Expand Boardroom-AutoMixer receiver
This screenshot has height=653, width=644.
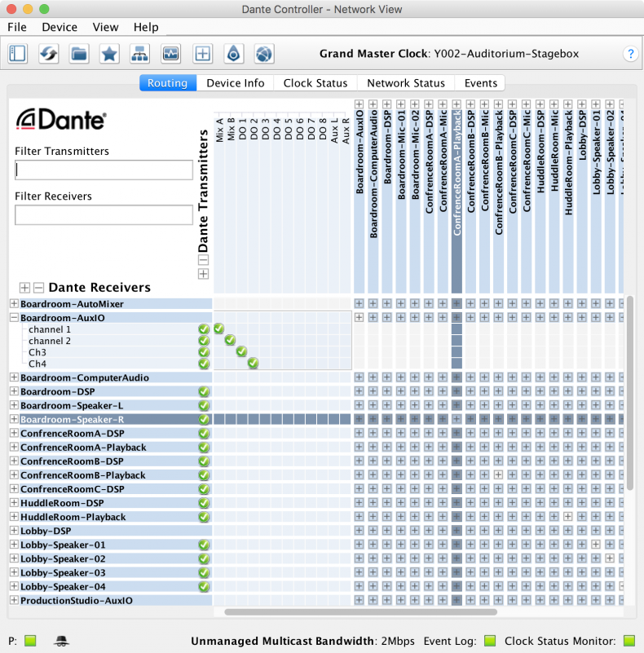[14, 303]
